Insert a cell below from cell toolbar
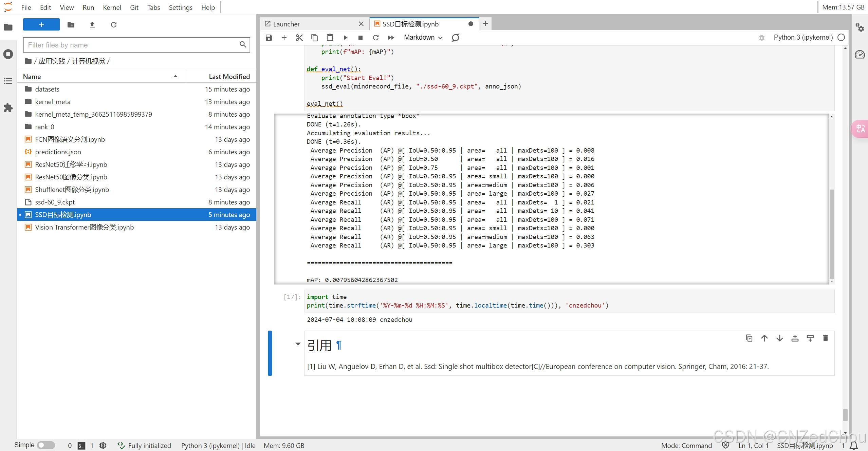The image size is (868, 451). [x=810, y=338]
